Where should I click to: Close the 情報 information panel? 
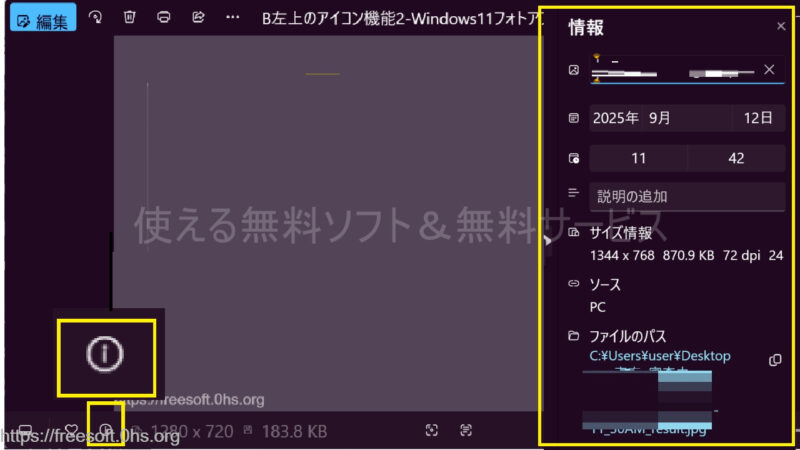(781, 26)
